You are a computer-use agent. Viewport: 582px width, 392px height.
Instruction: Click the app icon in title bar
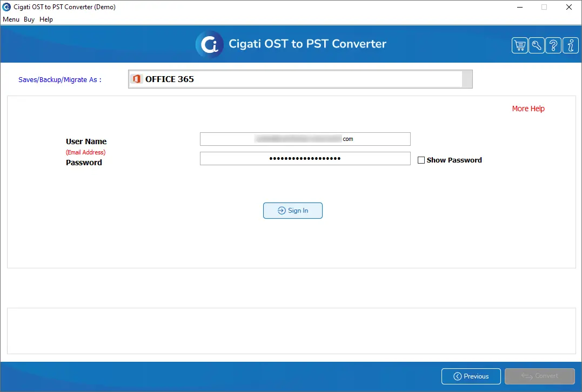coord(6,7)
